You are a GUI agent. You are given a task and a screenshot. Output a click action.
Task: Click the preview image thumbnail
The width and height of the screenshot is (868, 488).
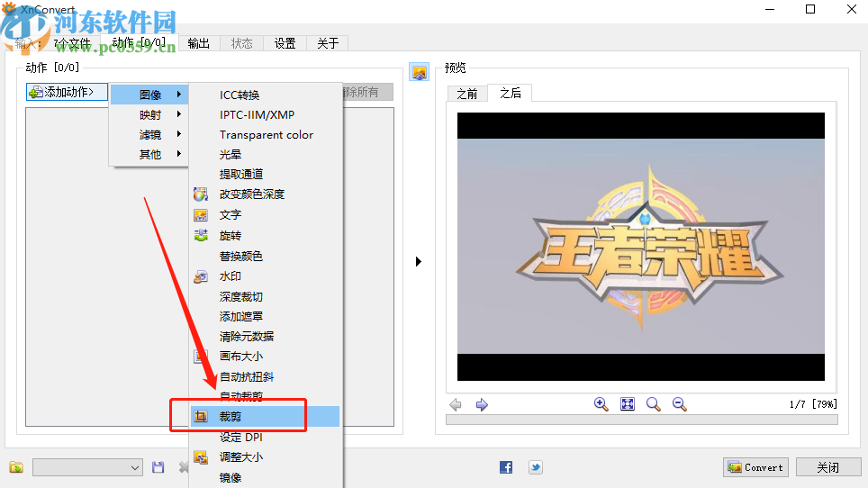point(641,247)
